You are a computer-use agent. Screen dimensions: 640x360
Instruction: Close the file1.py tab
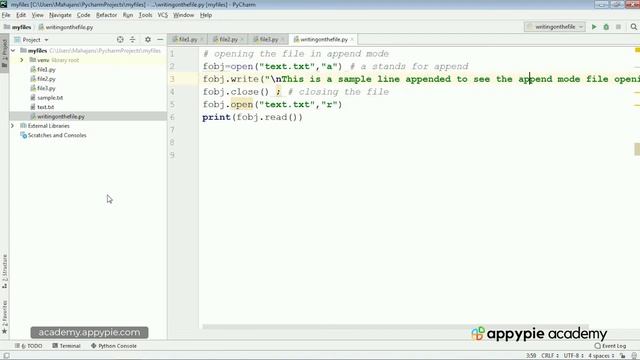pos(202,40)
